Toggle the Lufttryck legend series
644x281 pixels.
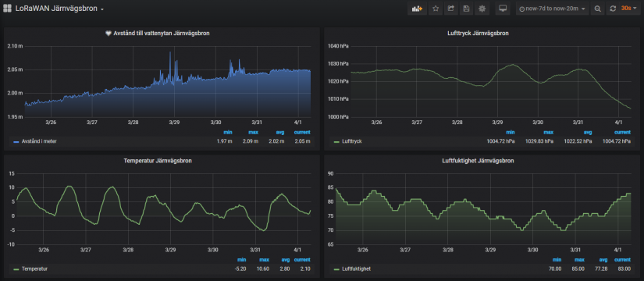pyautogui.click(x=351, y=142)
